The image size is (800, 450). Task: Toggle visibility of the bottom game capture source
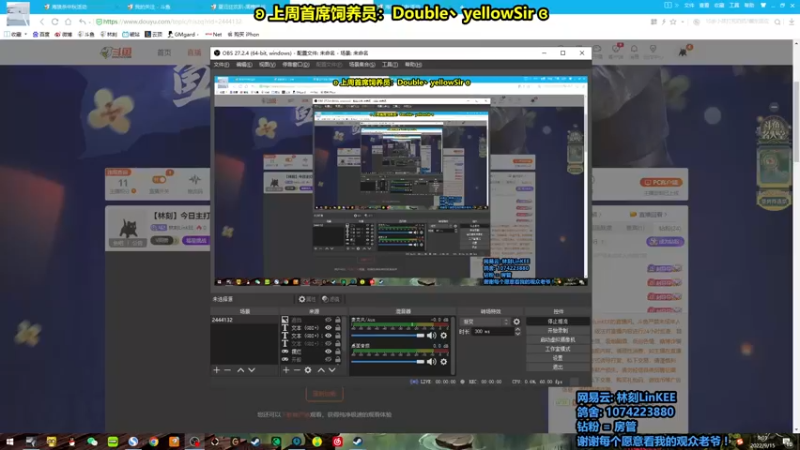click(x=328, y=359)
